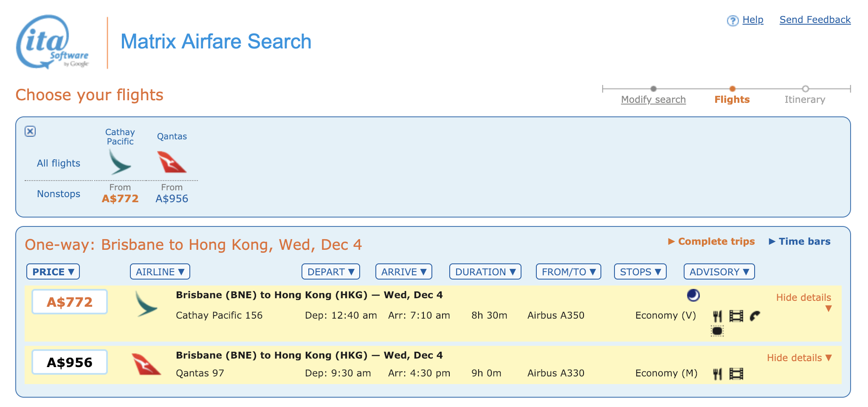Open the ADVISORY filter dropdown
868x407 pixels.
[719, 272]
